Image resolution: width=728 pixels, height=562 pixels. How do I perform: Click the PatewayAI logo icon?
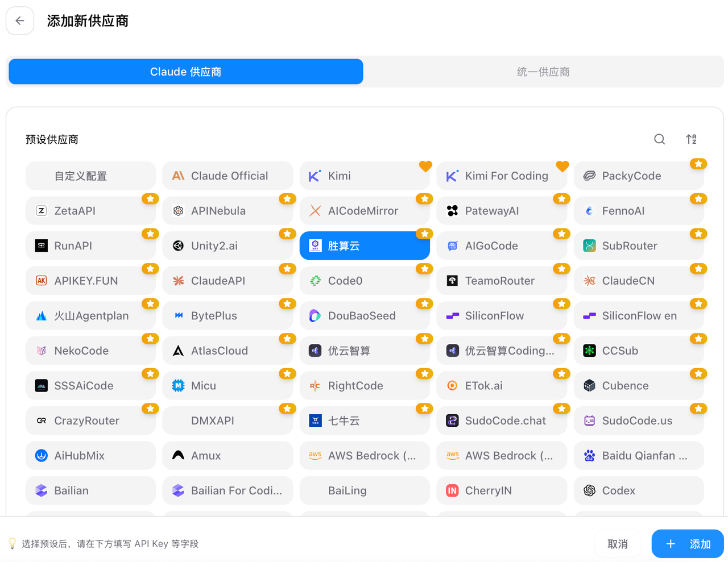tap(452, 211)
